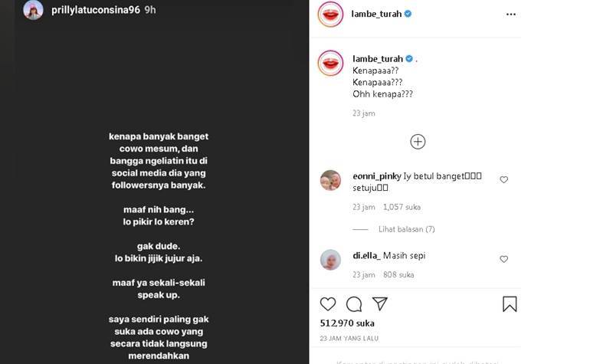Open lambe_turah profile picture in header
Screen dimensions: 613x364
point(330,14)
